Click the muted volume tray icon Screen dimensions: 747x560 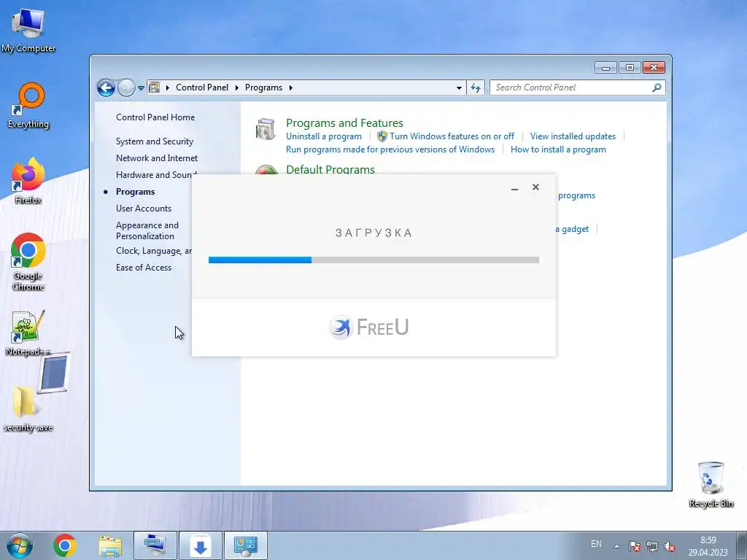tap(670, 546)
